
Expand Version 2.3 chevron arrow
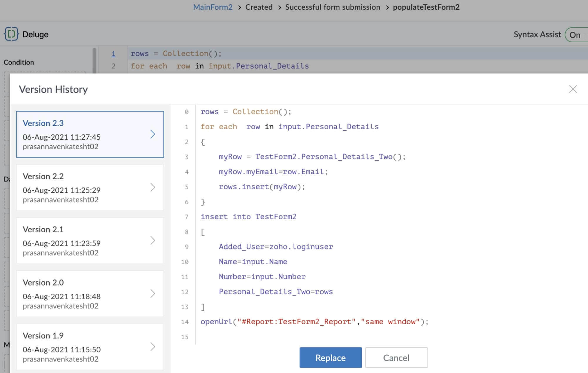coord(153,134)
